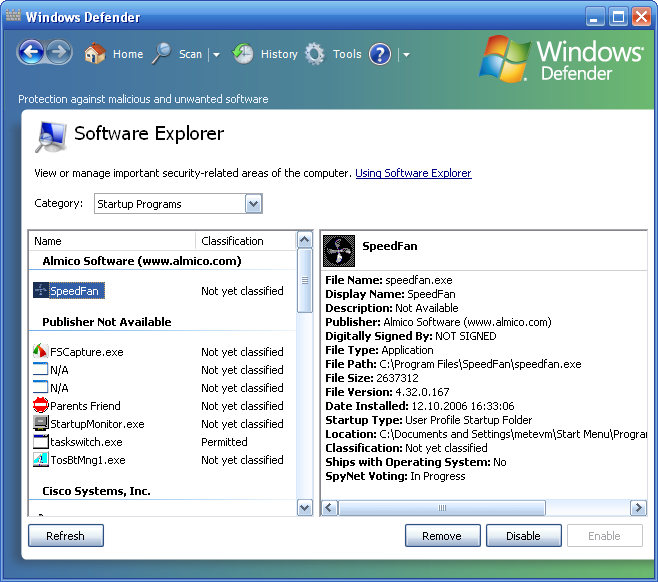Click the greyed-out Enable button
The image size is (658, 582).
(x=604, y=535)
